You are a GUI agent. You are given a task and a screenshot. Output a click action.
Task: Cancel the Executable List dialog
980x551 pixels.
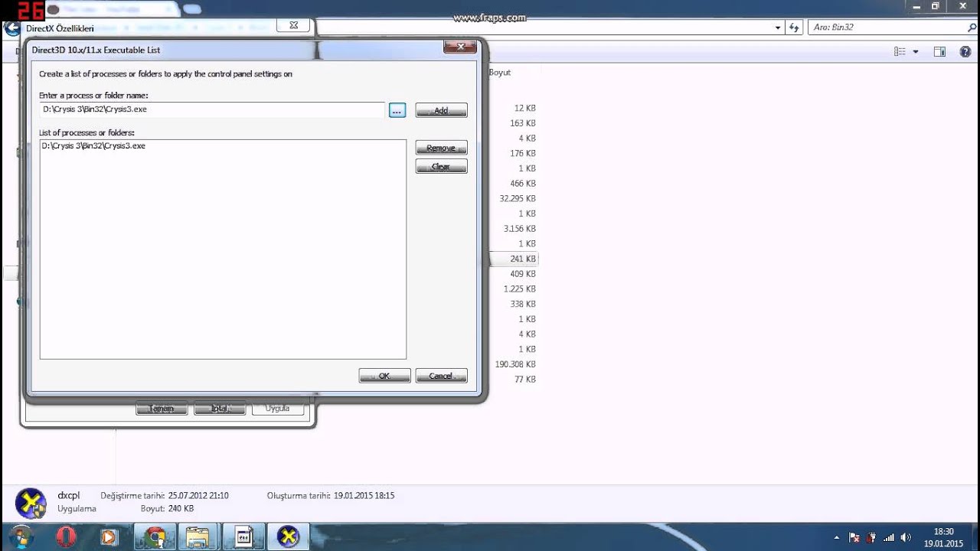[441, 376]
